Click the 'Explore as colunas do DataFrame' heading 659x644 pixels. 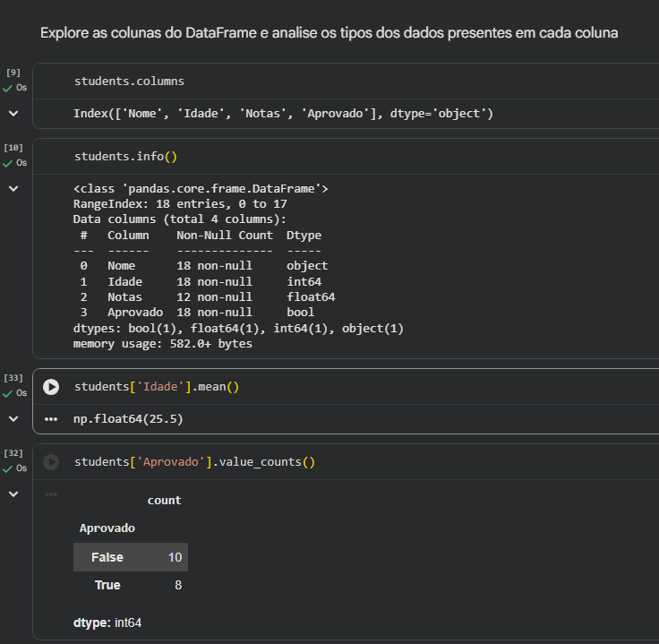[x=329, y=33]
